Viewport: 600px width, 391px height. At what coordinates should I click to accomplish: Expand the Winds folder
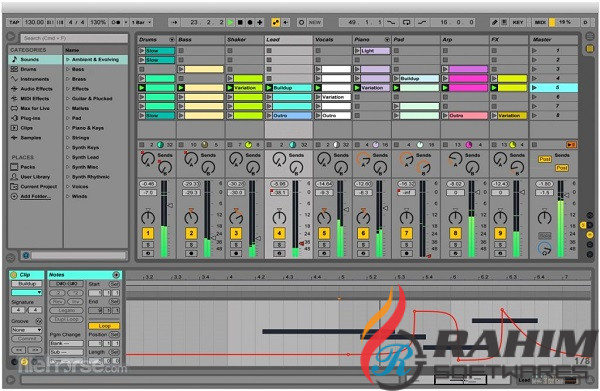pos(68,197)
